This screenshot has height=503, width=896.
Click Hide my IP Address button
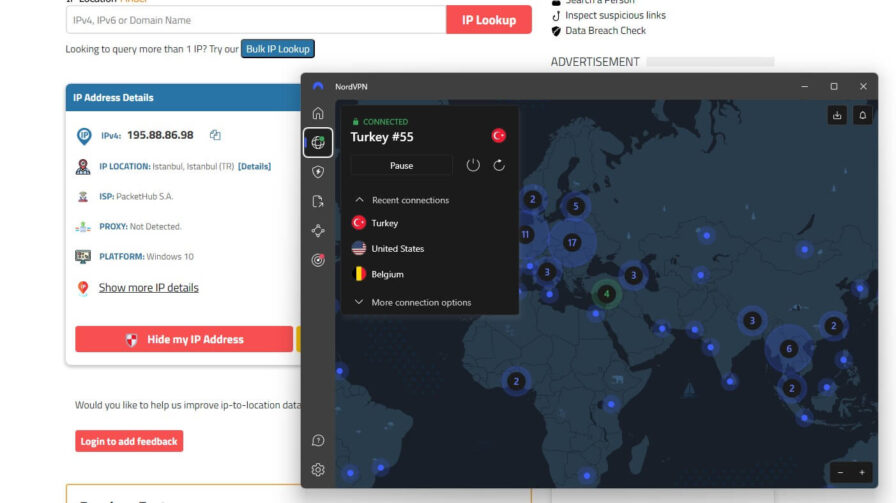[x=184, y=339]
